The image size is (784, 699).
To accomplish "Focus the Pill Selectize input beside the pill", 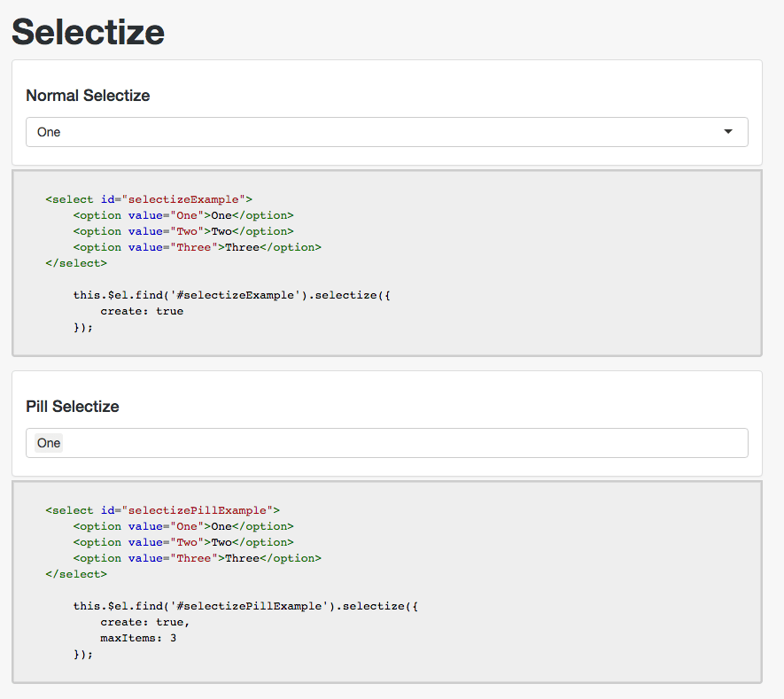I will (x=399, y=443).
